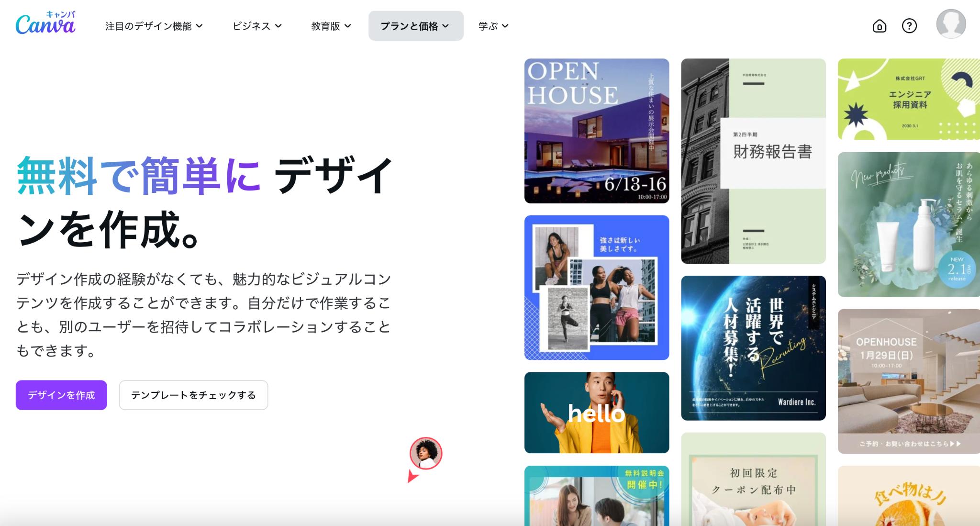The image size is (980, 526).
Task: Open the home icon in header
Action: 880,26
